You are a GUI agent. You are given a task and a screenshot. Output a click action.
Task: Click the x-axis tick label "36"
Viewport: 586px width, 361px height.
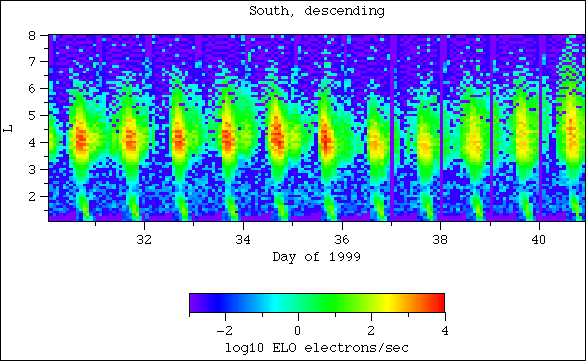(342, 240)
